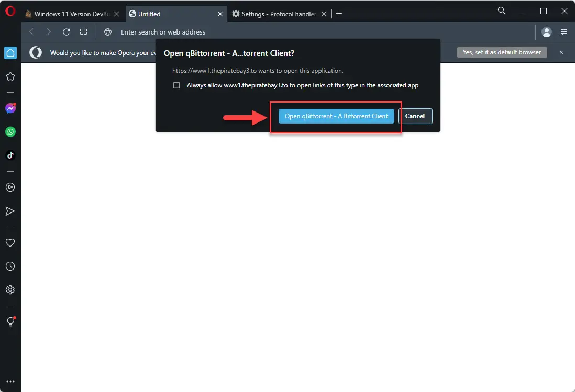Click the back navigation arrow
575x392 pixels.
pos(31,32)
